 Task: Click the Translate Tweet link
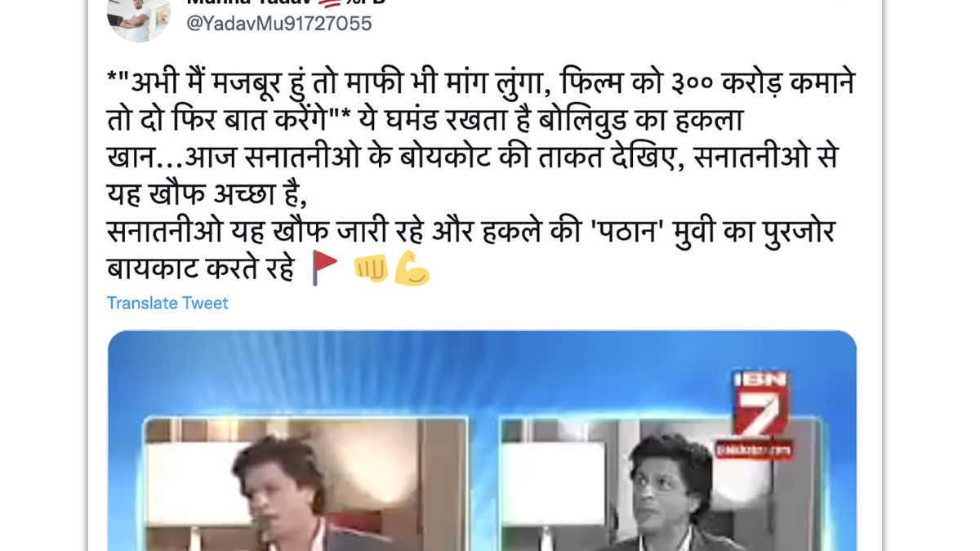click(167, 303)
